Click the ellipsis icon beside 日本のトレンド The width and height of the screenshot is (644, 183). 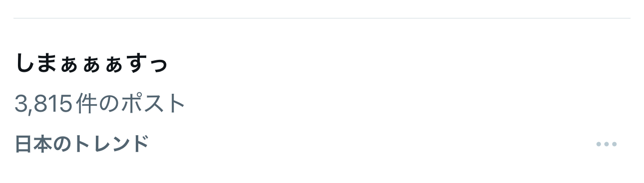pyautogui.click(x=607, y=144)
